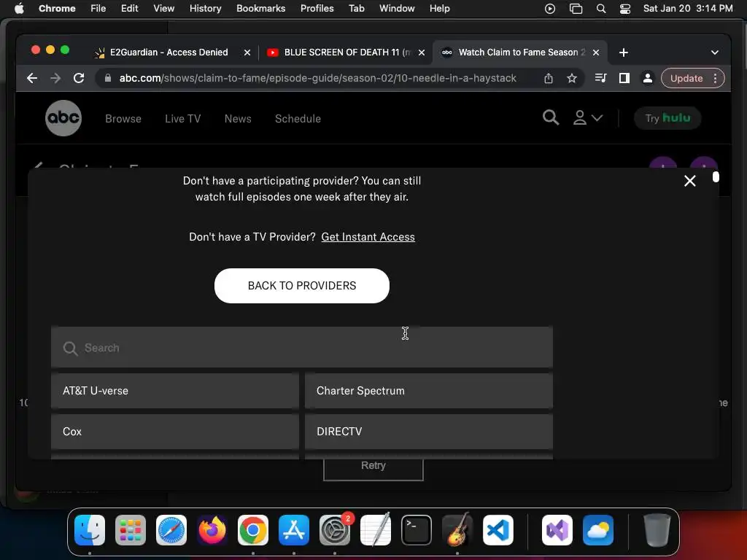
Task: Open the Profiles menu in menu bar
Action: [x=317, y=9]
